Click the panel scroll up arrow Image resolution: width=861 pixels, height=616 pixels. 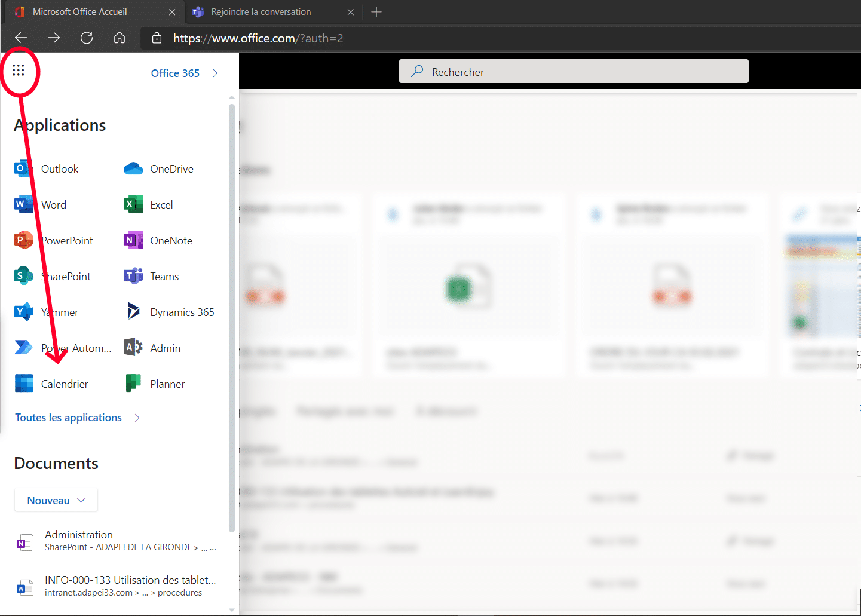tap(232, 97)
